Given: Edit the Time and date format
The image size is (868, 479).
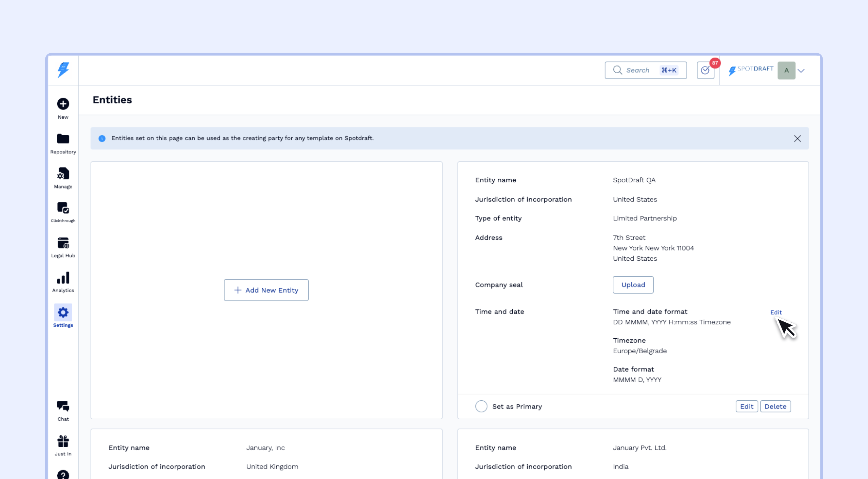Looking at the screenshot, I should coord(776,312).
